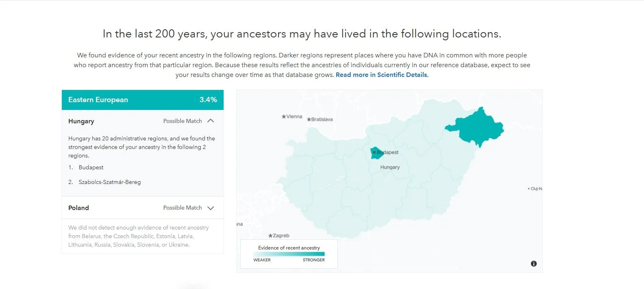Click the Hungary row title
Screen dimensions: 644x289
click(x=81, y=121)
